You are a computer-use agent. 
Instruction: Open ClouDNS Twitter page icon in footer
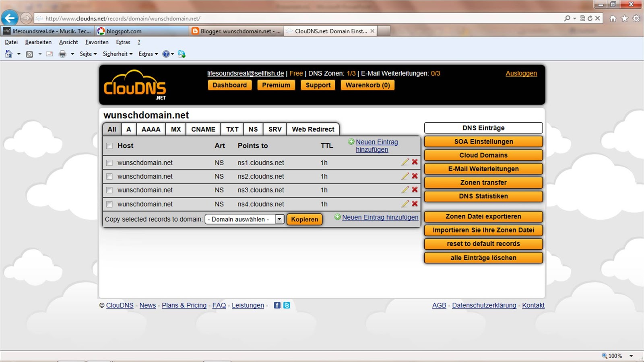[x=287, y=305]
